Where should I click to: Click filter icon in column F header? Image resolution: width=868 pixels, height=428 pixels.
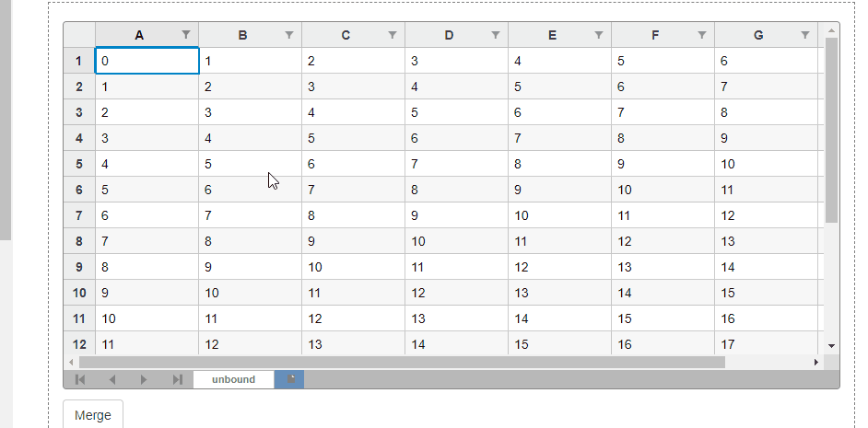(702, 35)
